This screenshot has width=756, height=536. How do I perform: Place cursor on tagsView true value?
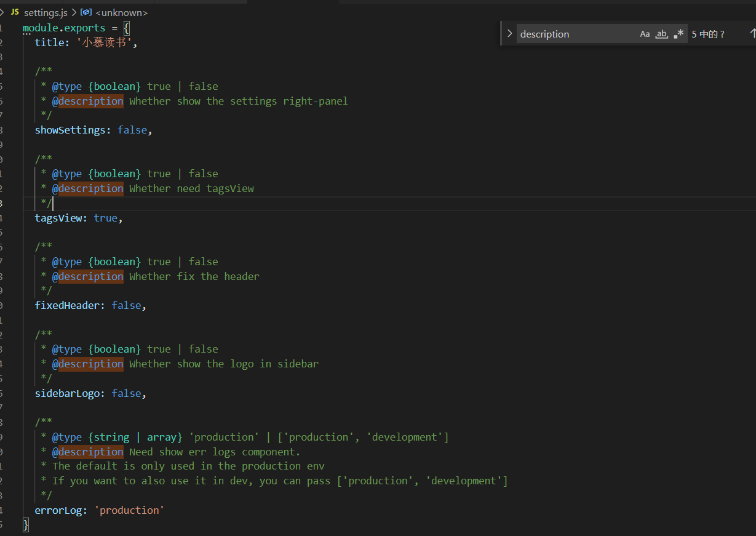pos(105,218)
